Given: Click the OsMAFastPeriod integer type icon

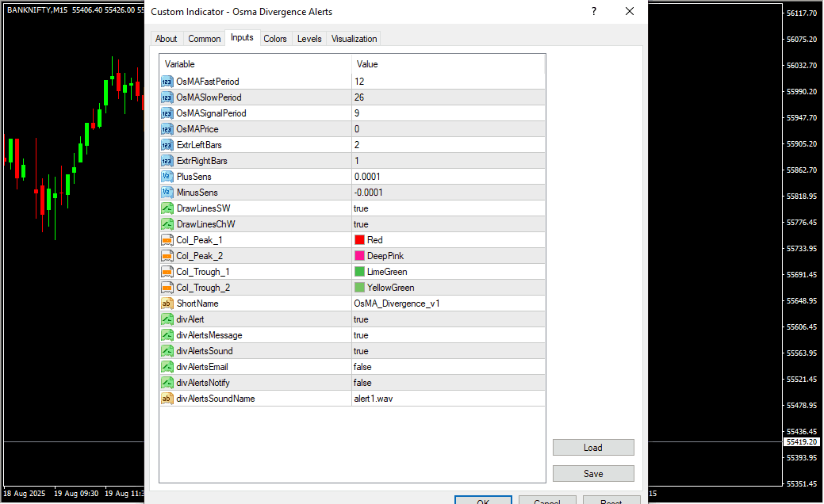Looking at the screenshot, I should point(167,82).
